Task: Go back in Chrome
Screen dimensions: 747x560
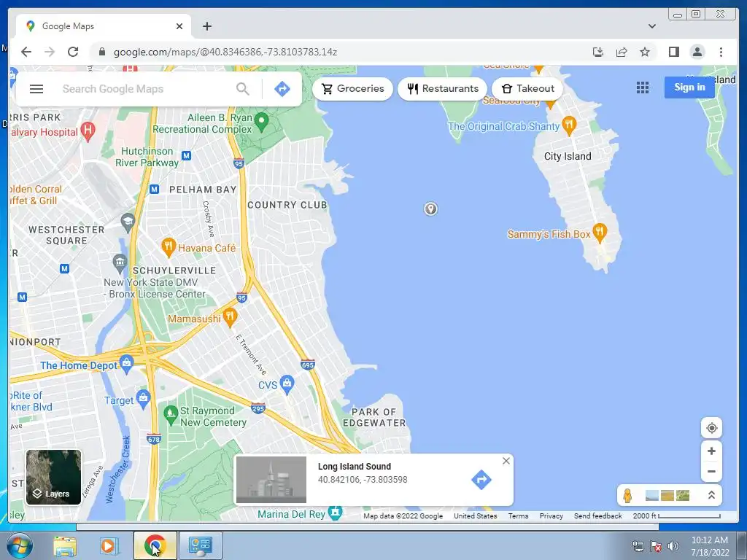Action: 26,52
